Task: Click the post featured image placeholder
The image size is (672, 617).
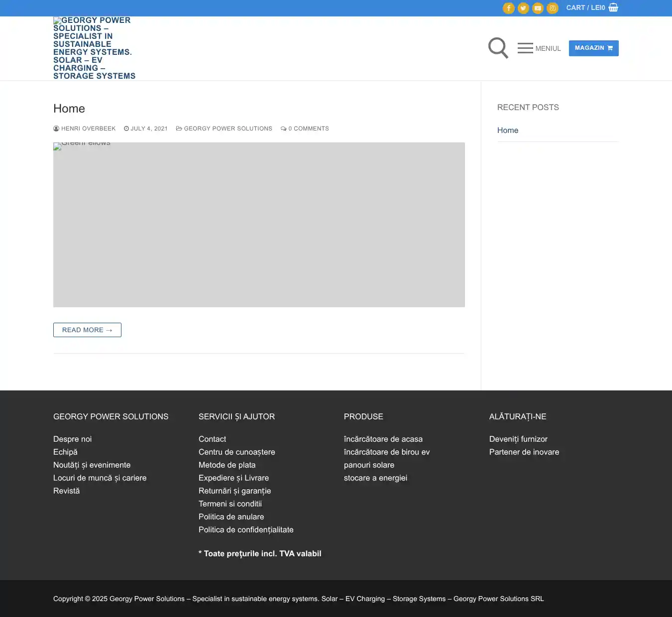Action: pos(259,225)
